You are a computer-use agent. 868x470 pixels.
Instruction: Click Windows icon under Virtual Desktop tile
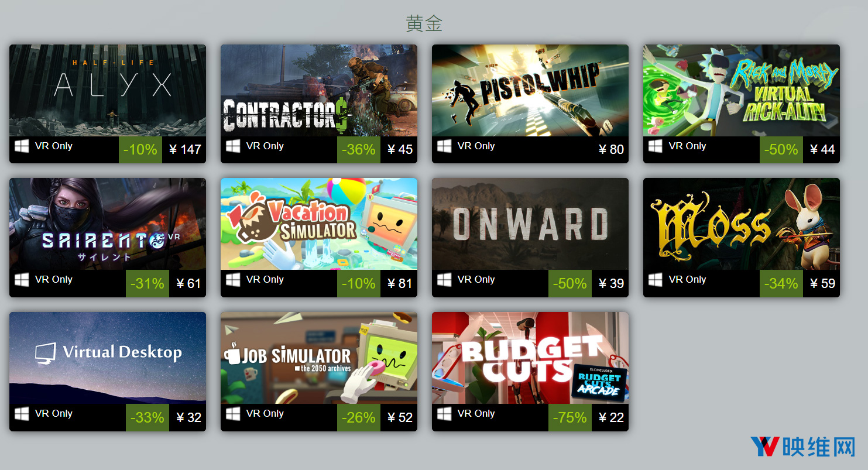point(22,414)
